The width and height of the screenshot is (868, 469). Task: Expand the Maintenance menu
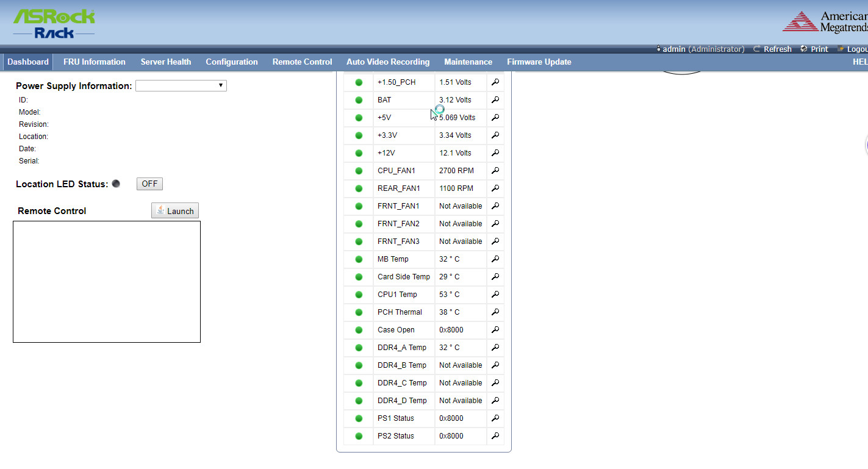pos(468,62)
